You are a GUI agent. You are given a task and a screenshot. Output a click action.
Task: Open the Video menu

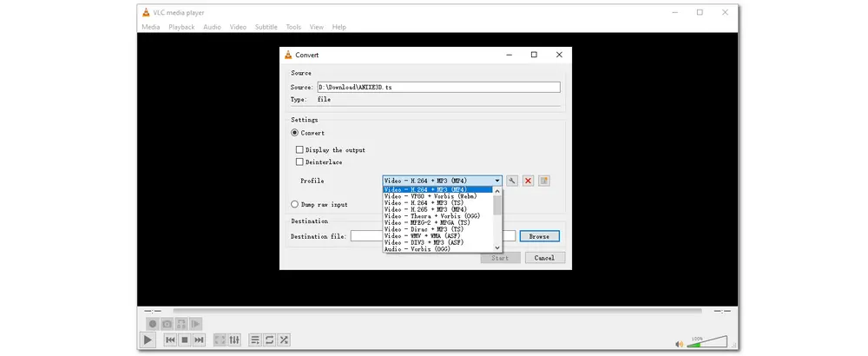[238, 27]
